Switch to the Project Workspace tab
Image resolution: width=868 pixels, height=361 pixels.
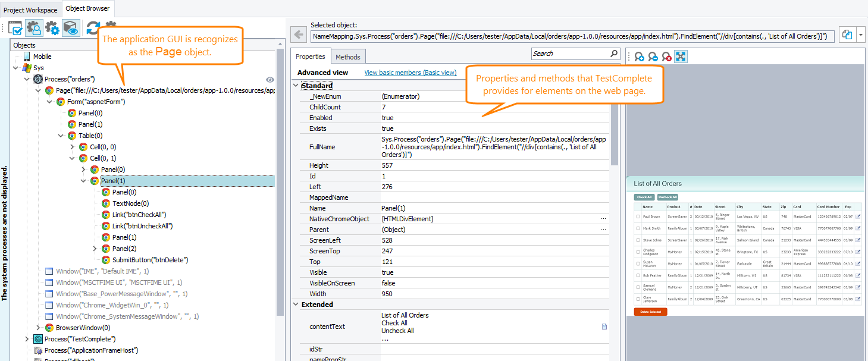(30, 9)
